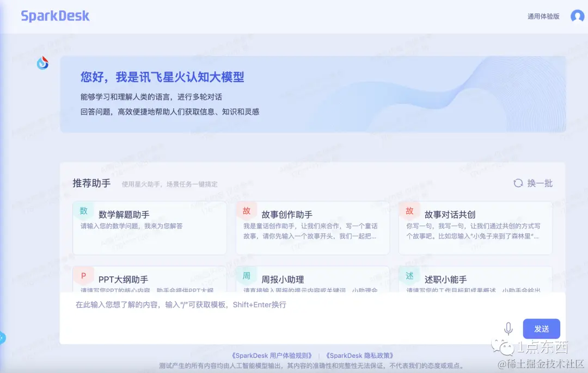Click the SparkDesk logo
This screenshot has width=588, height=373.
[x=54, y=16]
